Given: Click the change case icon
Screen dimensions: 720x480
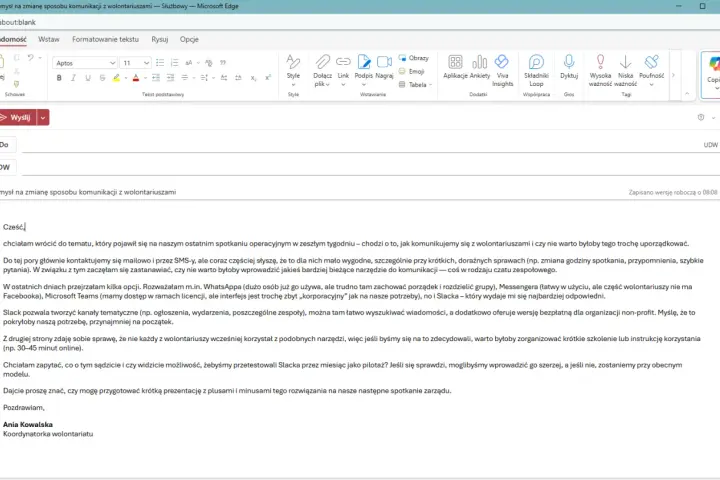Looking at the screenshot, I should [189, 63].
